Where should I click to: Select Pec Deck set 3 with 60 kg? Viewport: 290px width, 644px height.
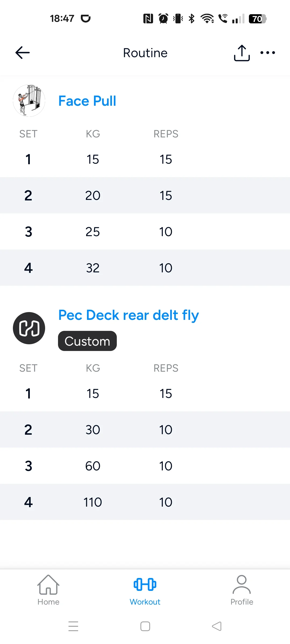[x=145, y=466]
